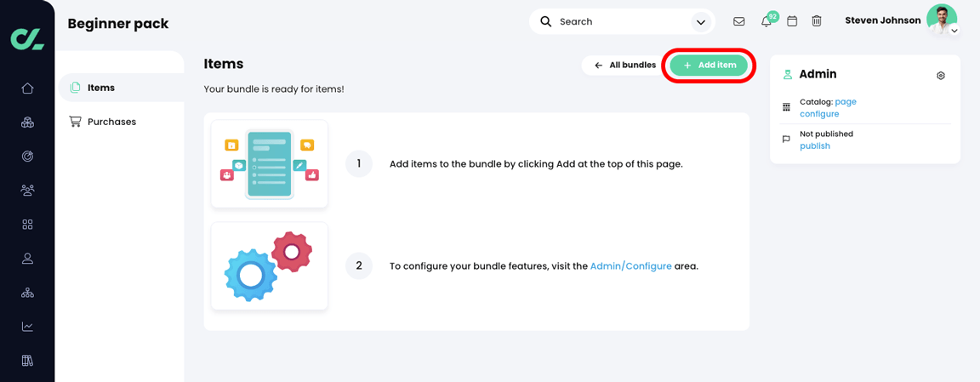Click the 'Not published' status text
Viewport: 980px width, 382px height.
coord(826,134)
